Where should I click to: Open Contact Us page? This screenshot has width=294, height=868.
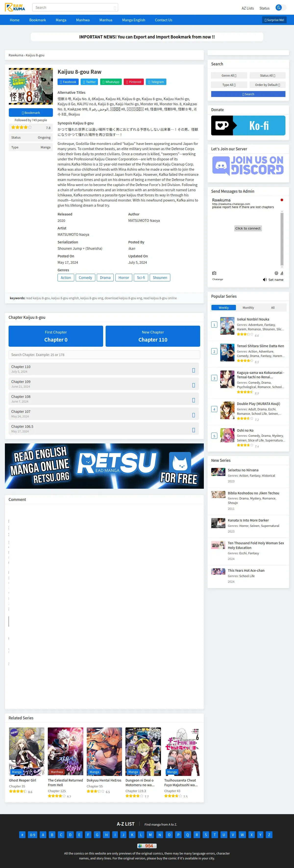tap(163, 20)
